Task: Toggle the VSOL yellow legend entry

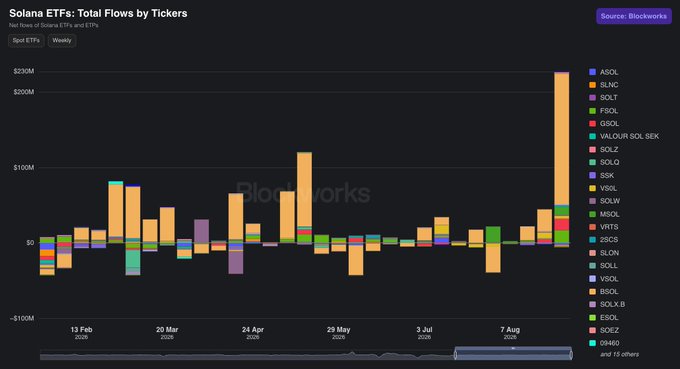Action: (603, 188)
